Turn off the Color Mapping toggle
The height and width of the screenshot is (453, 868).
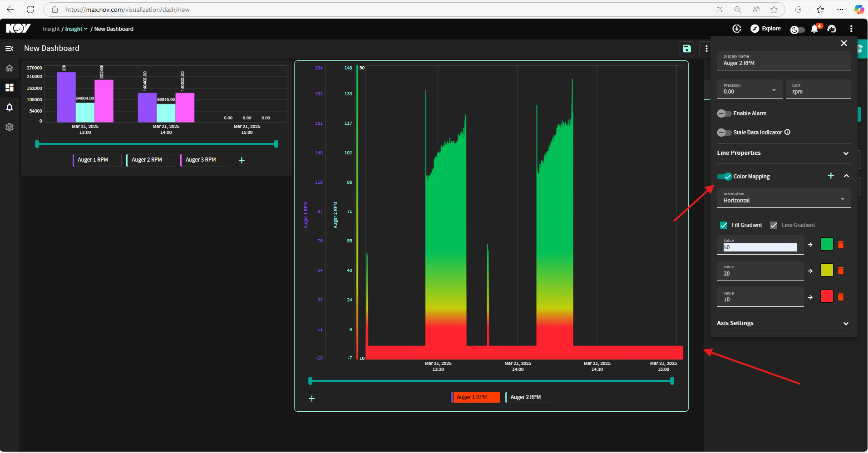[x=724, y=177]
